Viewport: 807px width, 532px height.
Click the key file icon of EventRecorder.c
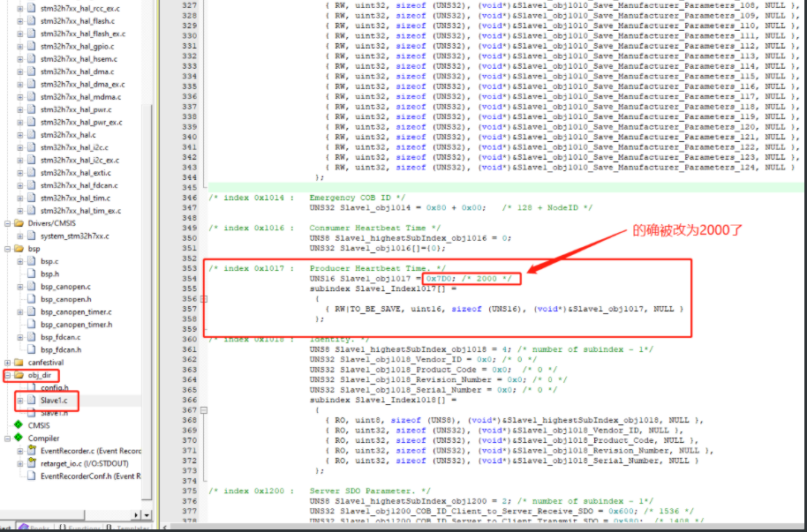pos(32,451)
